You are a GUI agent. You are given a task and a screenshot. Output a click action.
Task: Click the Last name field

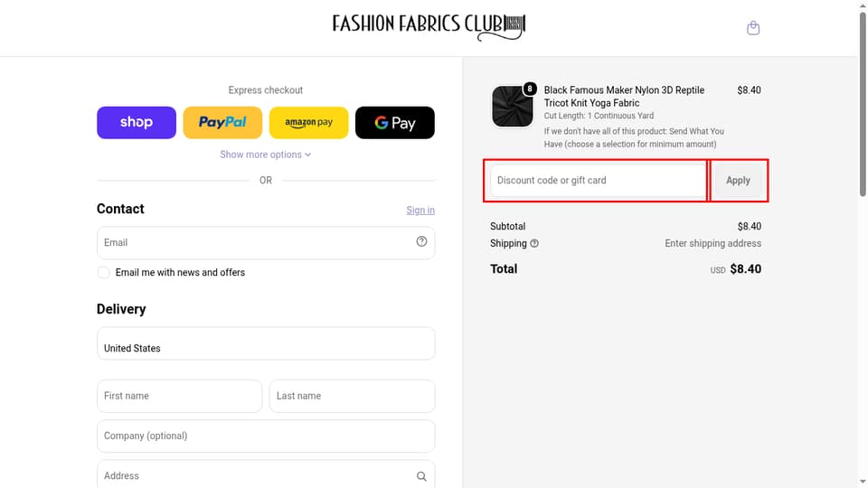pyautogui.click(x=352, y=396)
